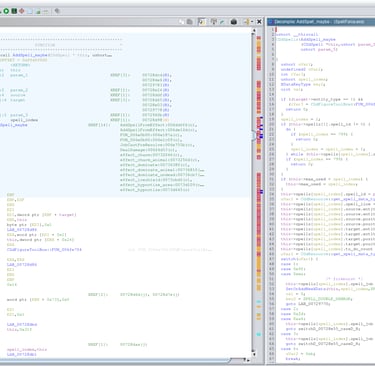This screenshot has height=366, width=375.
Task: Click the pale blue page icon in toolbar
Action: [30, 11]
